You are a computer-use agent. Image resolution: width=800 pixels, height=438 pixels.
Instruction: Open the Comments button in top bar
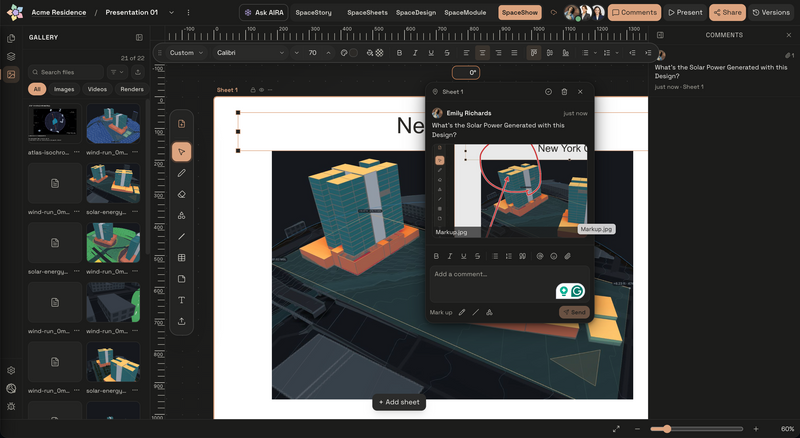click(x=634, y=12)
